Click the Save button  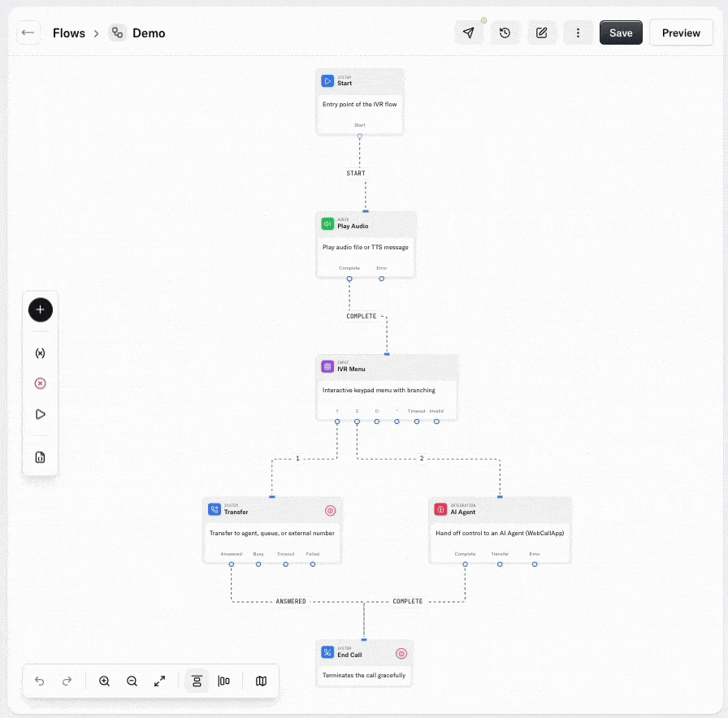click(x=621, y=32)
